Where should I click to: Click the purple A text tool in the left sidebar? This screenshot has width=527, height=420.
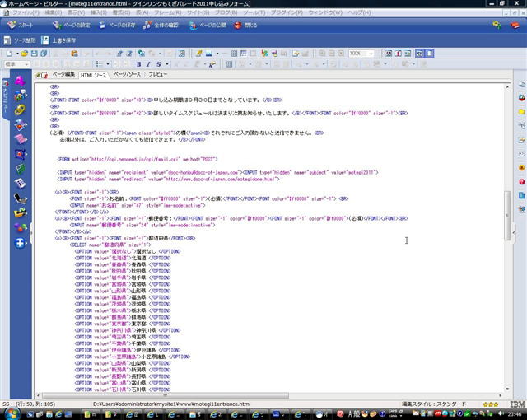21,82
